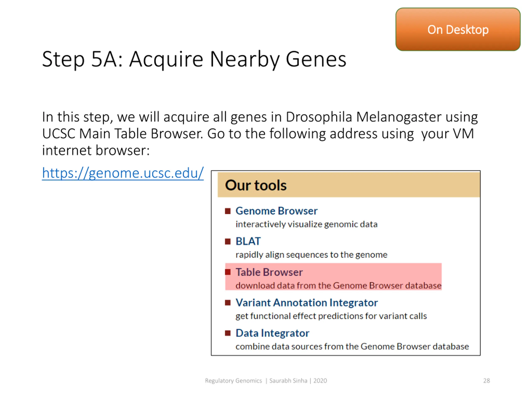Open the Genome Browser tool link
The height and width of the screenshot is (399, 532).
pos(276,211)
